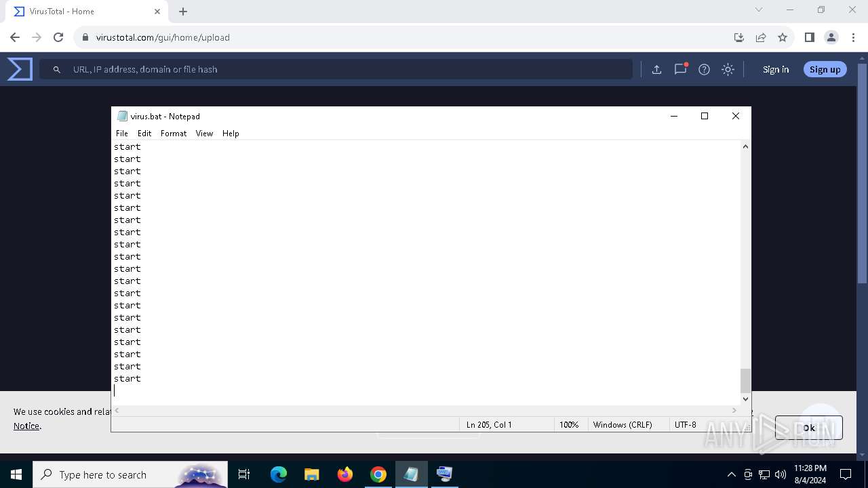Click 'Ln 205, Col 1' in status bar
Screen dimensions: 868x488
coord(489,425)
